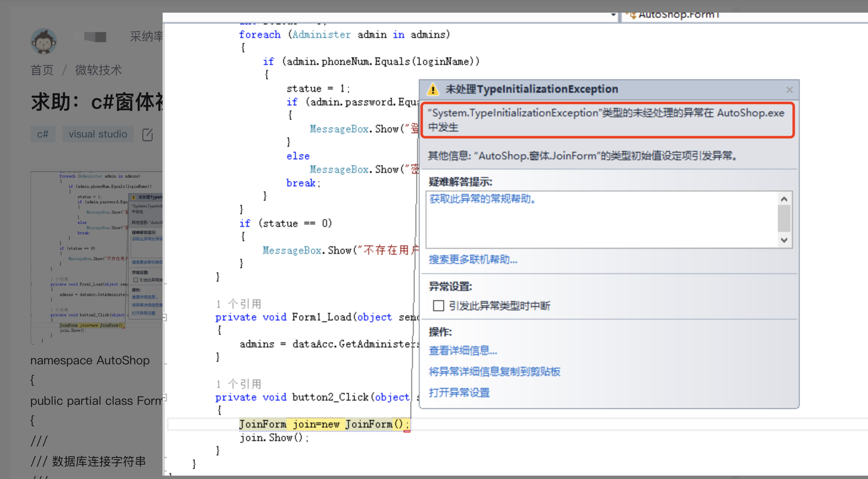This screenshot has width=868, height=479.
Task: Close the TypeInitializationException dialog
Action: (789, 90)
